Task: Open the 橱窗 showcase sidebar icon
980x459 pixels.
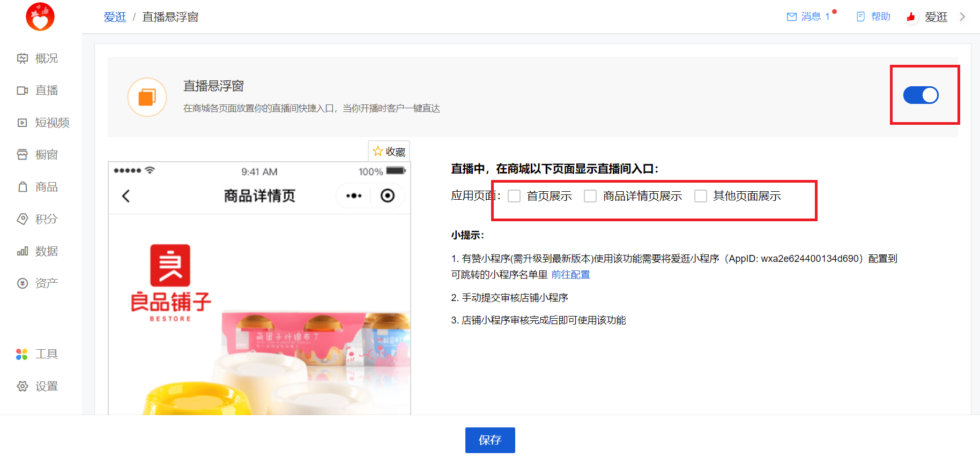Action: pos(23,155)
